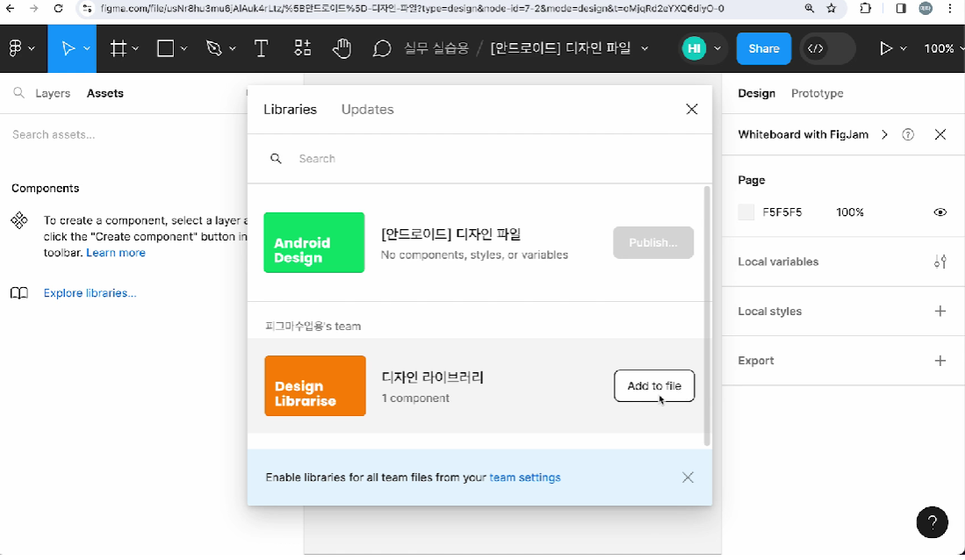Toggle page background visibility eye
Image resolution: width=965 pixels, height=560 pixels.
click(x=940, y=212)
